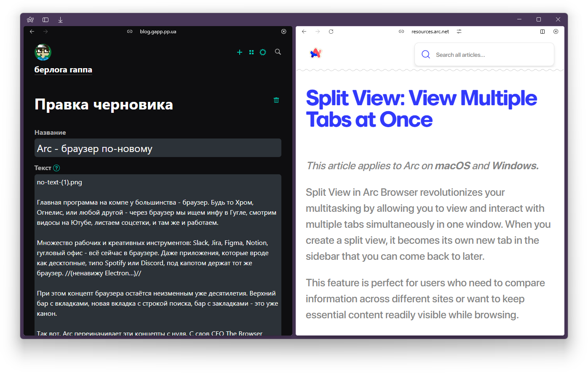Open the teal grid icon in blog header
588x373 pixels.
tap(251, 52)
